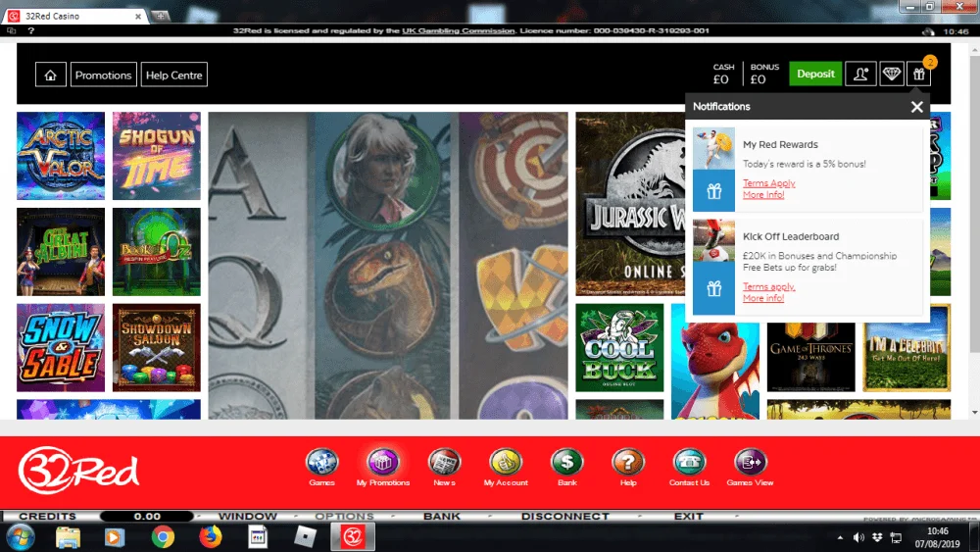Image resolution: width=980 pixels, height=552 pixels.
Task: Open a new tab beside 32Red Casino
Action: point(161,17)
